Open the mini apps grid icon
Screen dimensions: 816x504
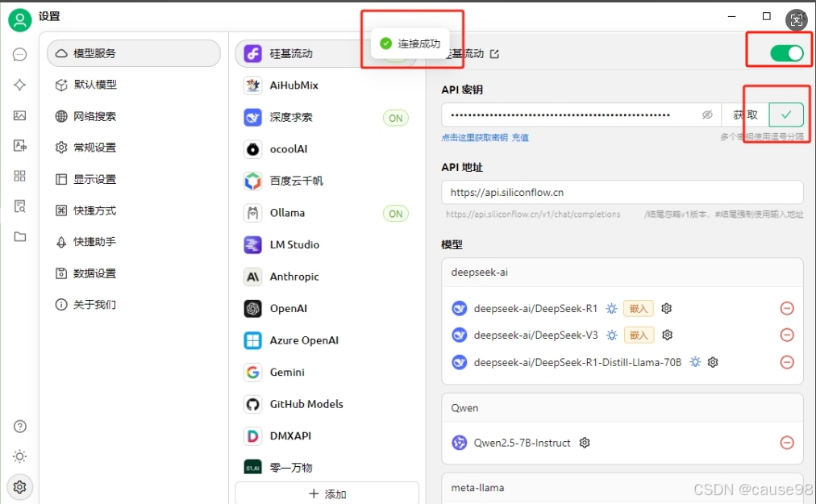[x=20, y=176]
